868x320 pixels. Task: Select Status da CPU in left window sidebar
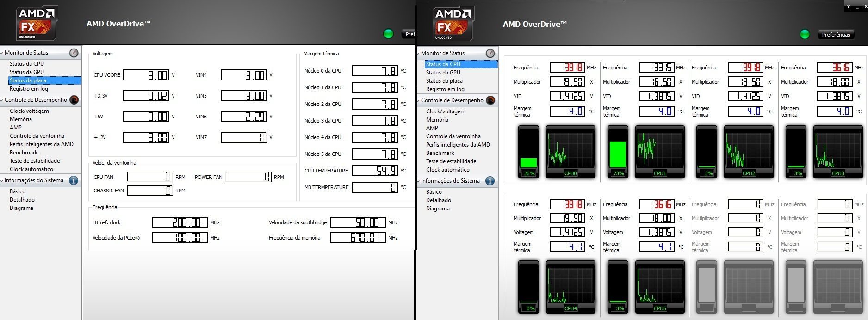click(x=27, y=64)
